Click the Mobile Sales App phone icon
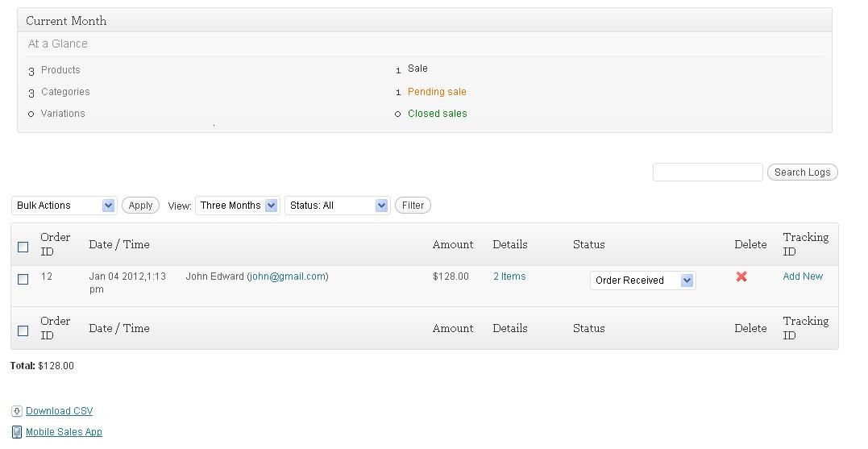Image resolution: width=868 pixels, height=449 pixels. click(17, 432)
